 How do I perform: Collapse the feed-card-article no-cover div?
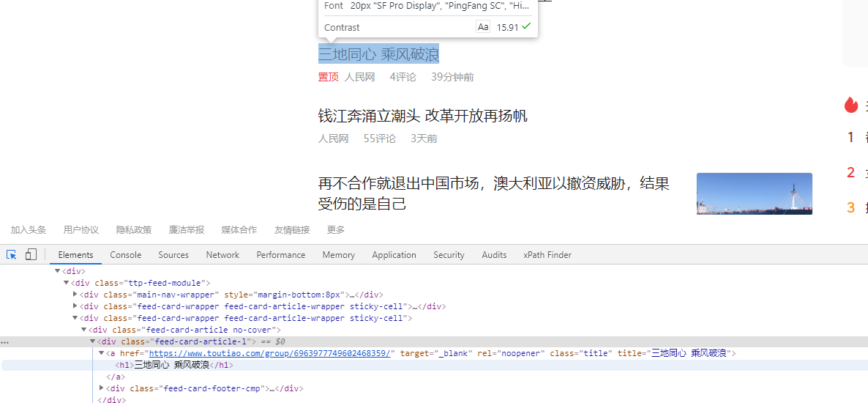click(x=84, y=330)
